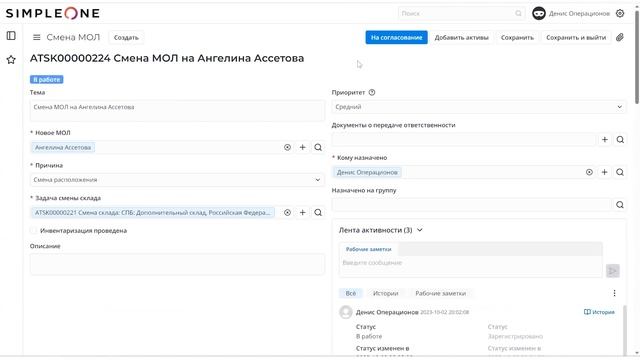The image size is (640, 360).
Task: Select the Всё tab in activity feed
Action: pyautogui.click(x=351, y=293)
